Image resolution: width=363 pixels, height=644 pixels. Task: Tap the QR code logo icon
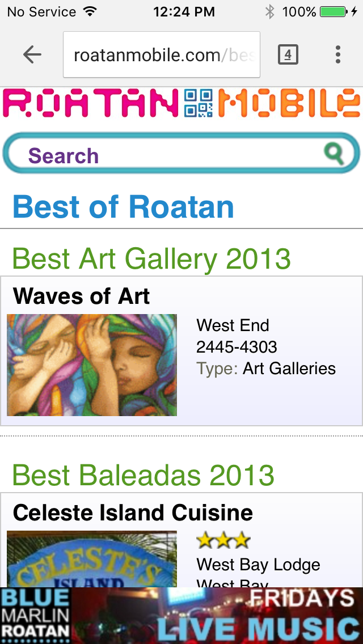[199, 103]
